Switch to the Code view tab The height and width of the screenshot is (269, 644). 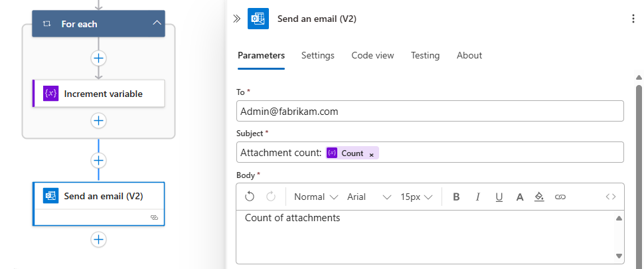tap(372, 55)
